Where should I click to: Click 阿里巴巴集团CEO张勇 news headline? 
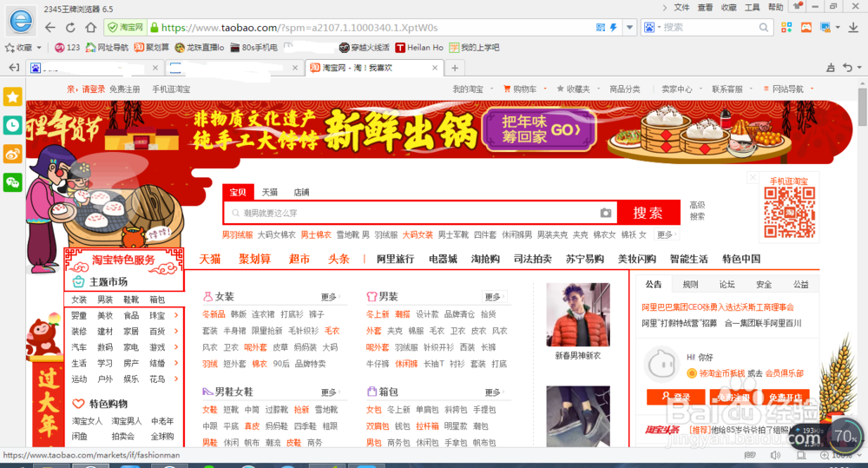pyautogui.click(x=718, y=307)
